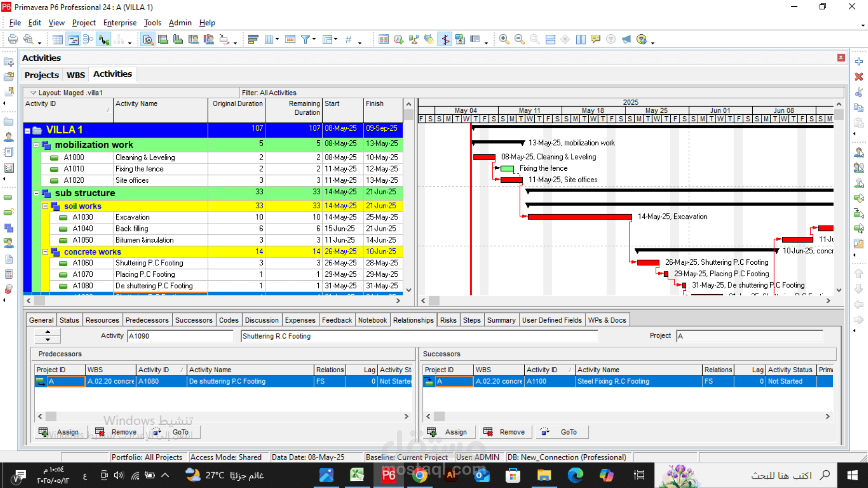
Task: Toggle the Gantt Chart view button
Action: point(73,39)
